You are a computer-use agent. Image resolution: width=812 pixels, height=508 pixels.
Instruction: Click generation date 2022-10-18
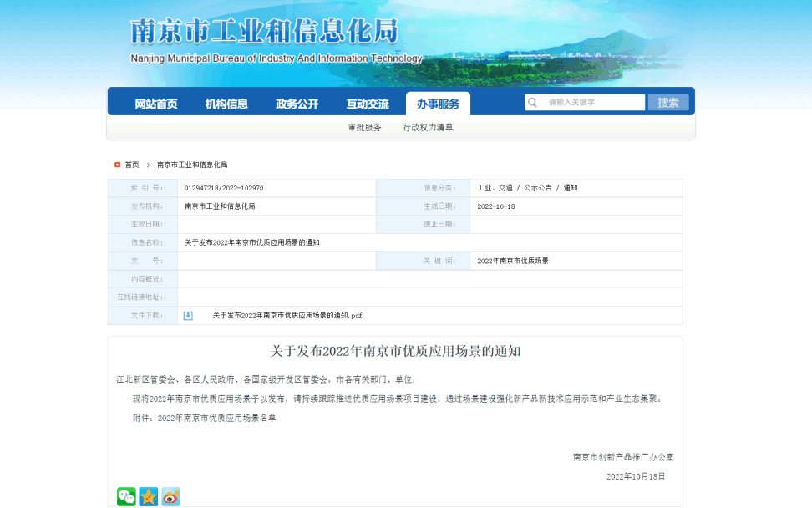(496, 206)
